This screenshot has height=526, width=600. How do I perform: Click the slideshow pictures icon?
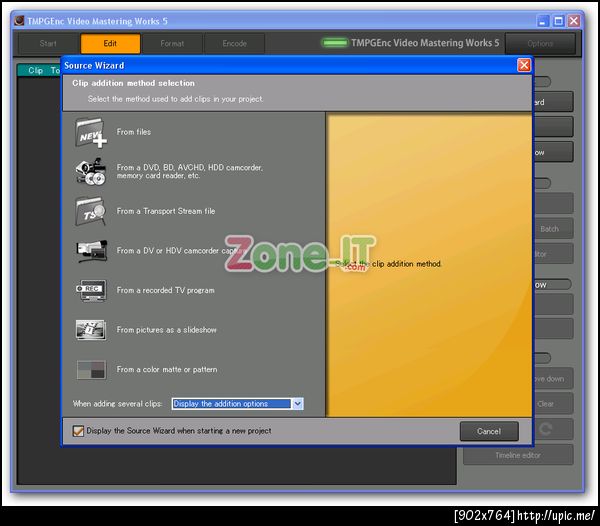[91, 330]
